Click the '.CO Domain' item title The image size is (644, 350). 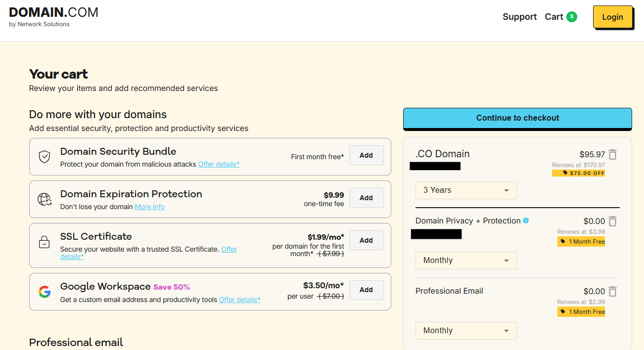[443, 154]
